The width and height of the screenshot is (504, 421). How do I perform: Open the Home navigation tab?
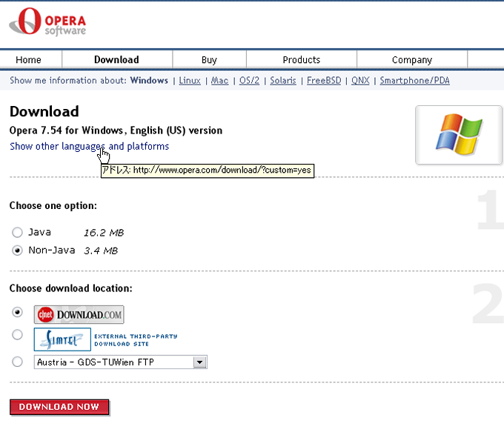[x=29, y=60]
